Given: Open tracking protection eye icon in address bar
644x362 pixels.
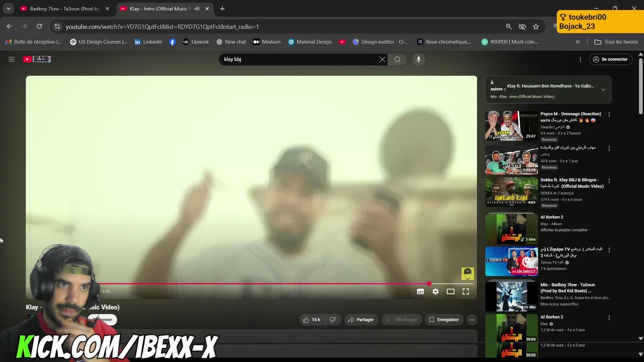Looking at the screenshot, I should [522, 27].
